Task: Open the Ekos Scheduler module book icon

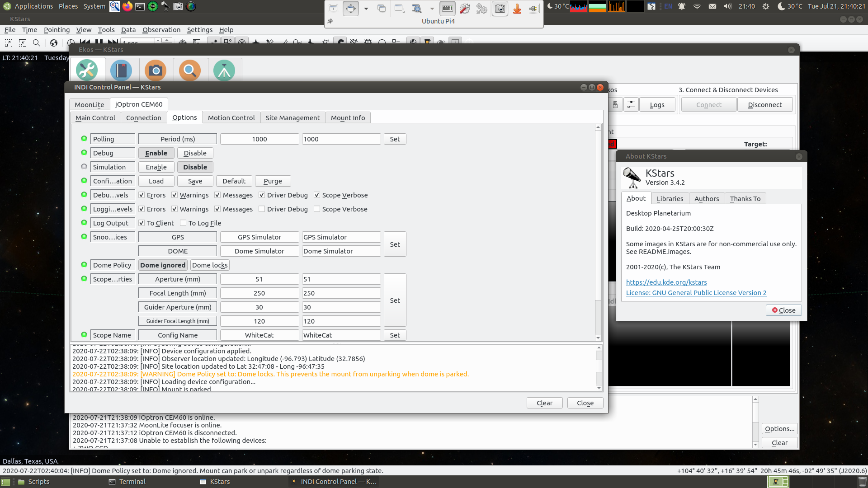Action: click(x=121, y=70)
